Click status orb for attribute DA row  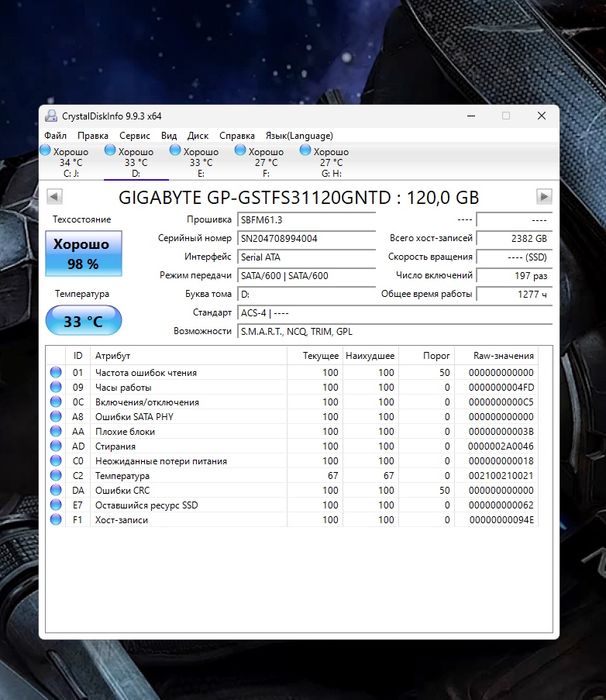56,490
